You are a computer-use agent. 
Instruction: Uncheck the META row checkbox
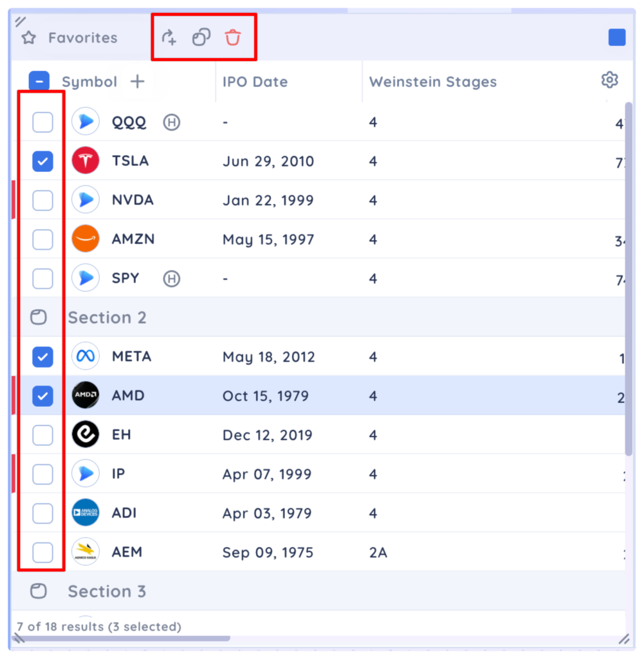pyautogui.click(x=42, y=357)
